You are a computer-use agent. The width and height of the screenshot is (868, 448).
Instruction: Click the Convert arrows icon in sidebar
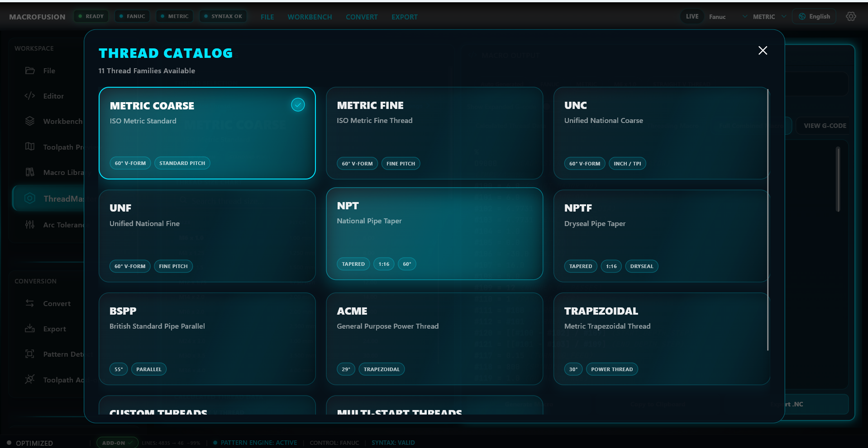tap(30, 303)
